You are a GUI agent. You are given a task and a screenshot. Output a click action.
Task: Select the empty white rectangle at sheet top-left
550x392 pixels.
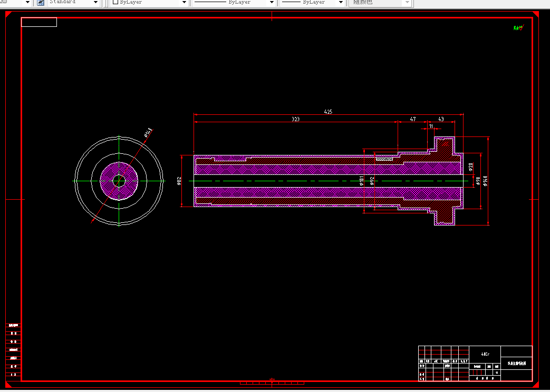point(39,22)
